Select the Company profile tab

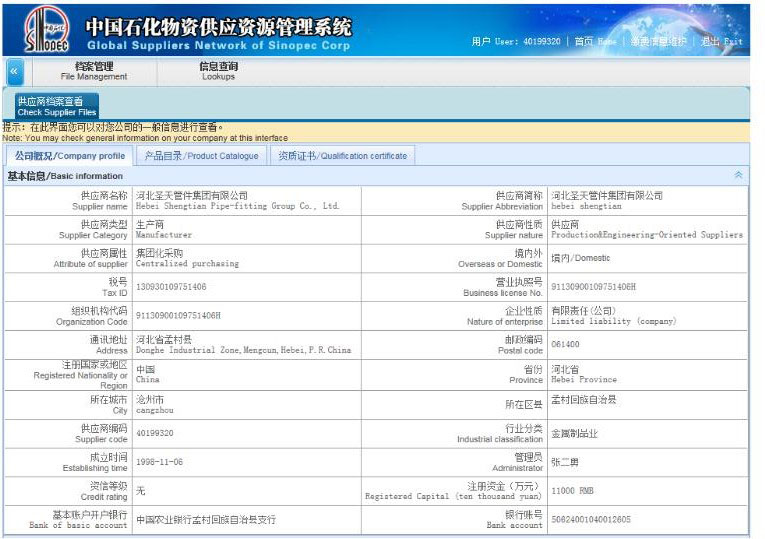coord(69,156)
